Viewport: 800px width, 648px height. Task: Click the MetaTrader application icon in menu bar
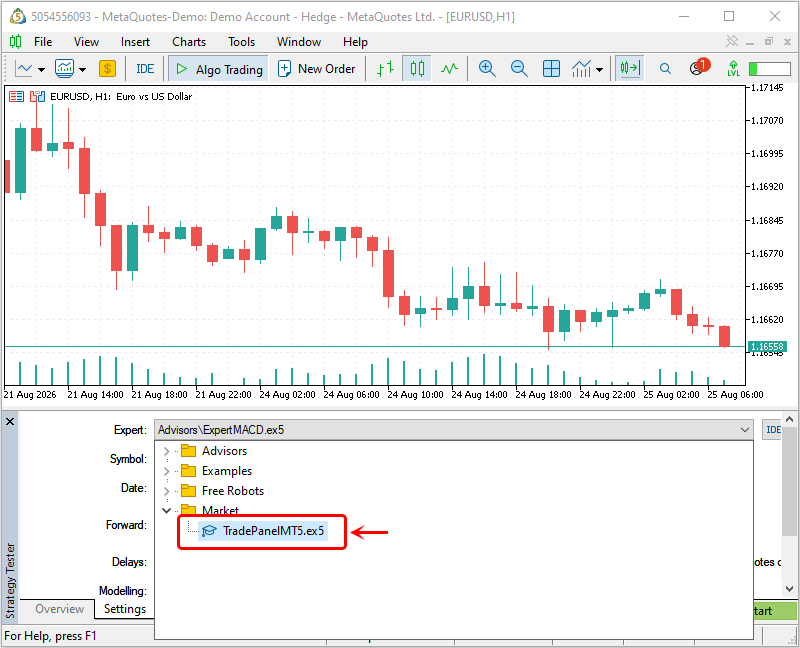(x=16, y=42)
